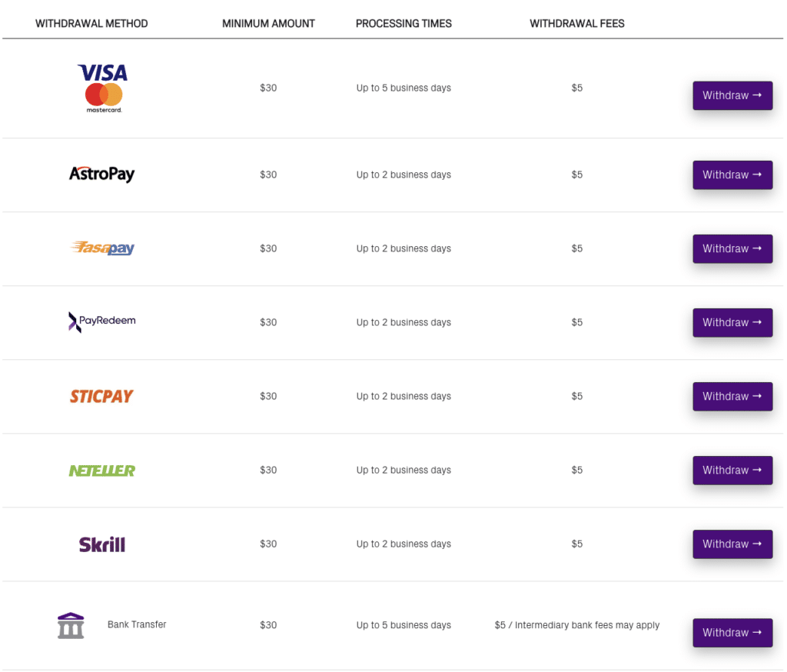Withdraw via FasaPay

(x=732, y=248)
